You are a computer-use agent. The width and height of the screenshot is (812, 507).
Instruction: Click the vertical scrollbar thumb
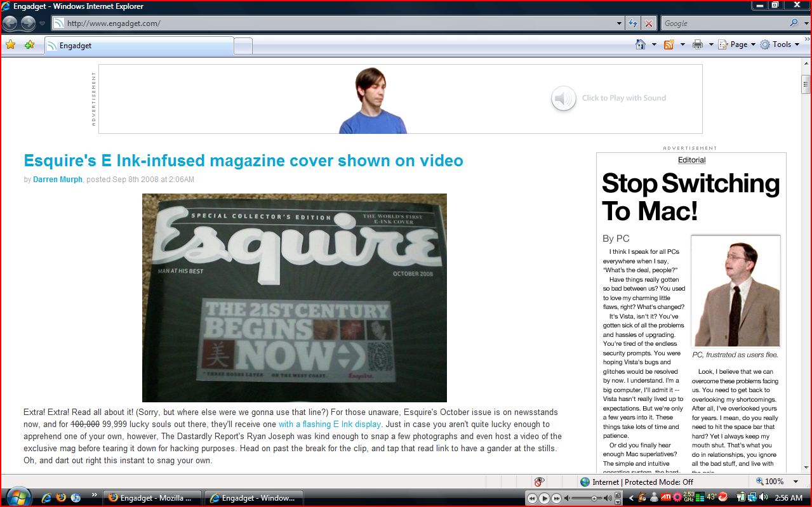[806, 84]
